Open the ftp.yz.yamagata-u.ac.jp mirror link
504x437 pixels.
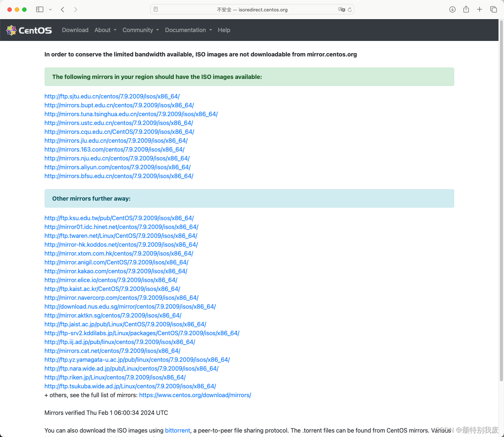point(137,360)
